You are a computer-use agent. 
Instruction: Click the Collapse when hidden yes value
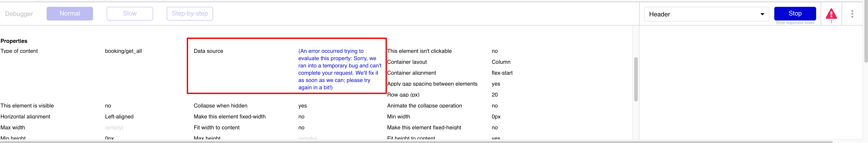pos(303,106)
